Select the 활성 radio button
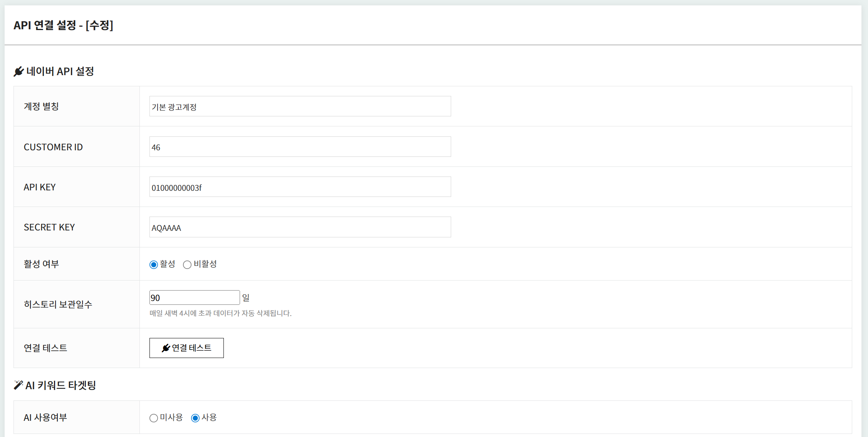 coord(154,265)
